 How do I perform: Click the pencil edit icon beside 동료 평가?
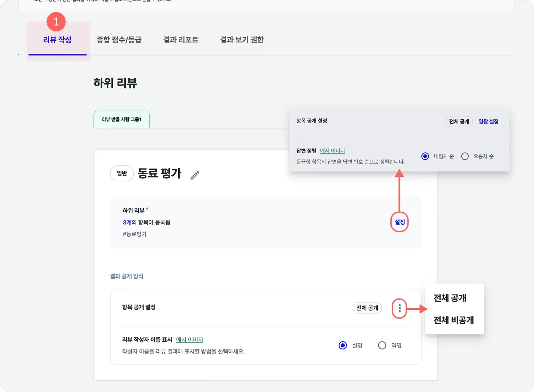[x=195, y=175]
